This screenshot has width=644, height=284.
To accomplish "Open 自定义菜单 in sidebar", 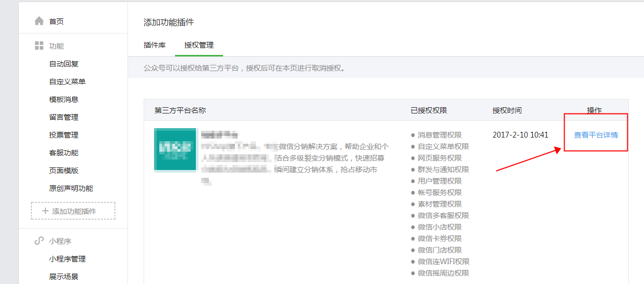I will 67,82.
